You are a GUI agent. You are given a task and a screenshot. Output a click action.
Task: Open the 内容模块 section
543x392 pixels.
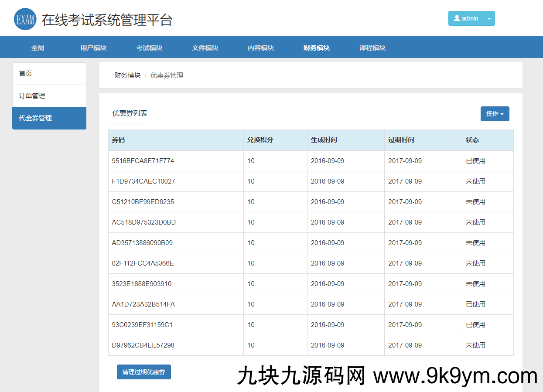tap(260, 48)
